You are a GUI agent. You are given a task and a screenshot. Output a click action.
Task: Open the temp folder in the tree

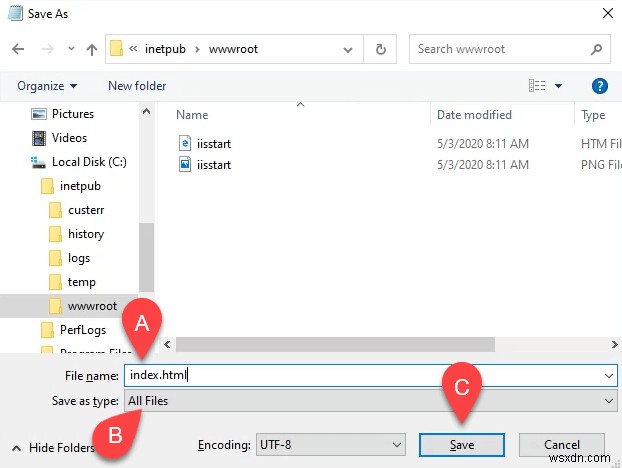(x=82, y=282)
